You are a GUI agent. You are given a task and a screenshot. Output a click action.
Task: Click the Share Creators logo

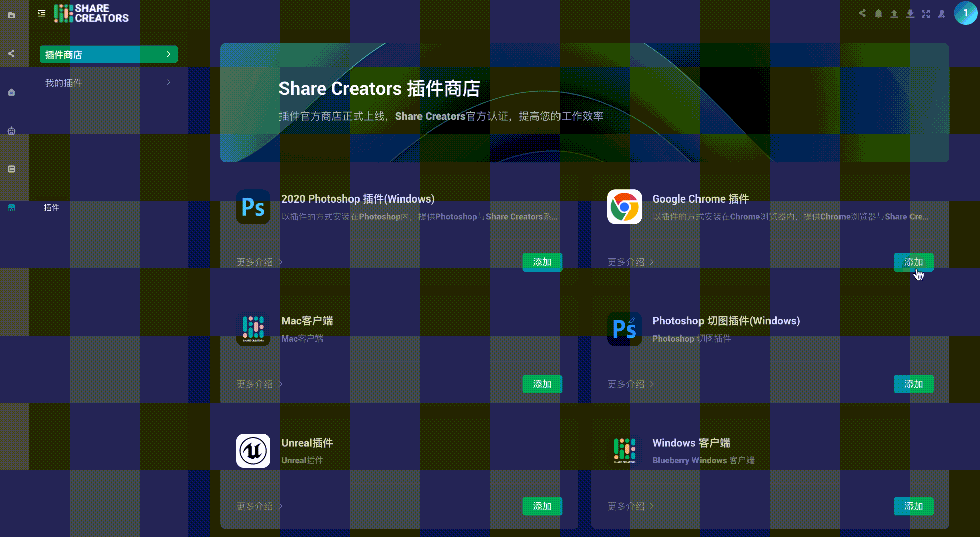point(92,13)
